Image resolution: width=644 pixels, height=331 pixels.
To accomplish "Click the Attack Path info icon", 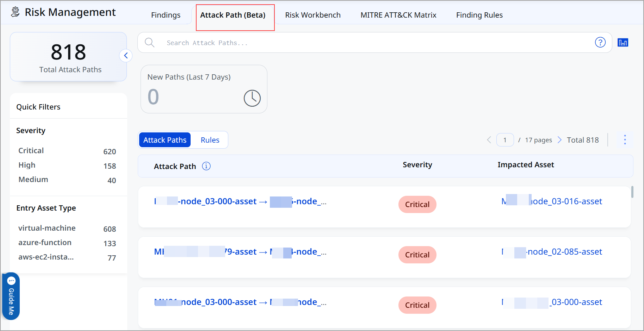I will [x=206, y=166].
